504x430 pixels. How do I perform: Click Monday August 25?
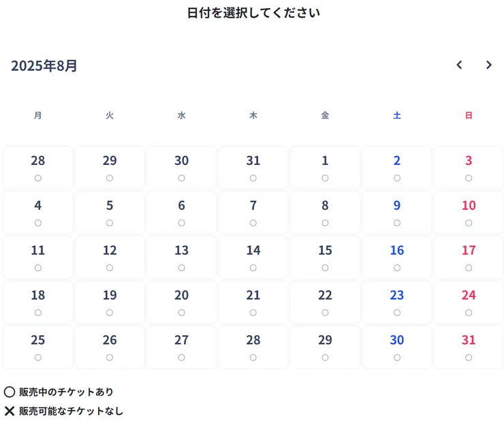click(x=38, y=347)
